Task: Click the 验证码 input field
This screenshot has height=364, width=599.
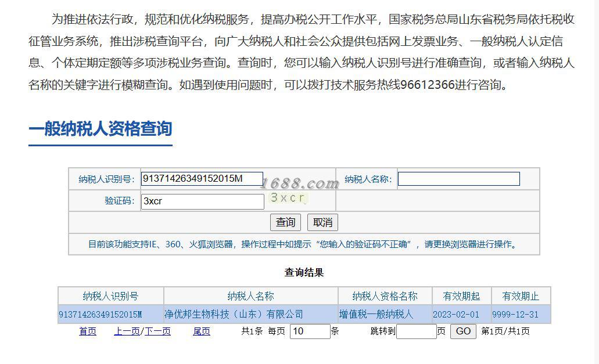Action: point(202,201)
